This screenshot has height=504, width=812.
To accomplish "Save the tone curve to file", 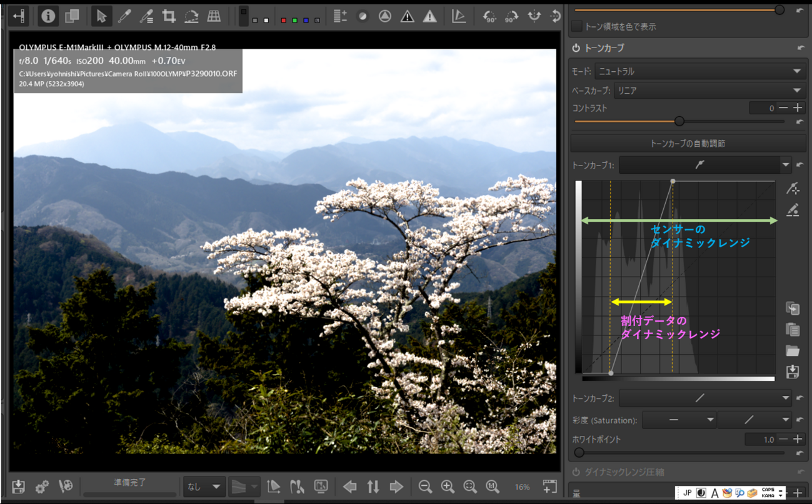I will (x=793, y=372).
